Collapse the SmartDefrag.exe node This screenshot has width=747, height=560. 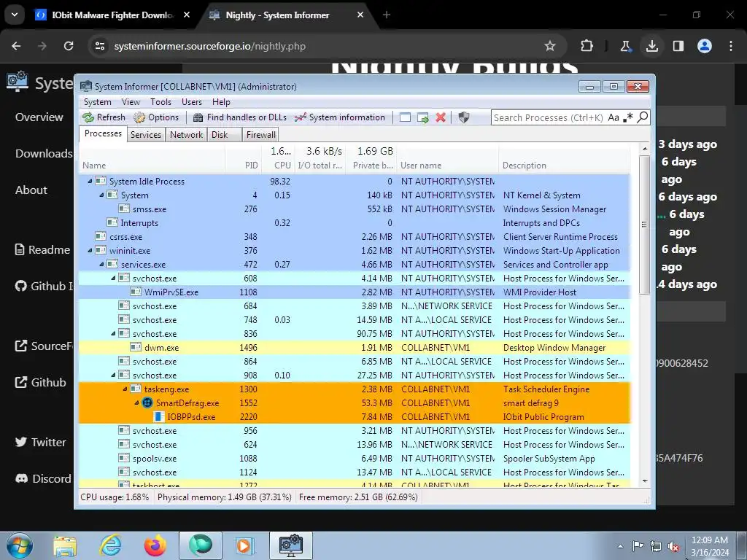[x=136, y=402]
